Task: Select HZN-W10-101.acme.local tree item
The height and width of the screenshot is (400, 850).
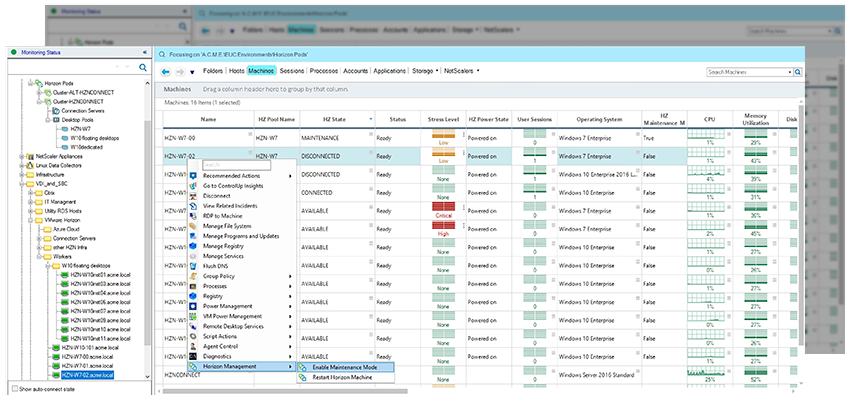Action: pos(89,347)
